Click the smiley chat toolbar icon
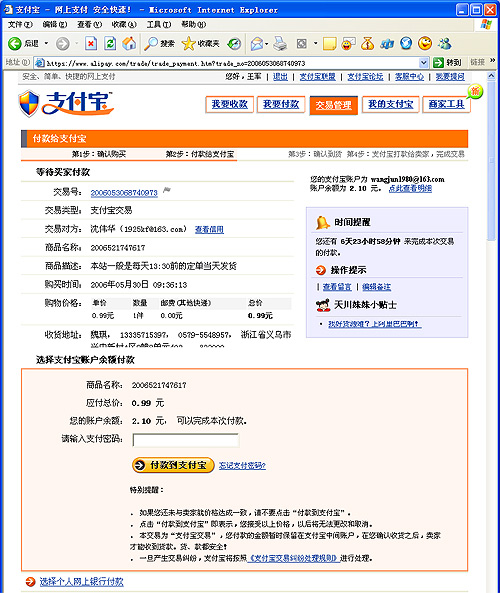The width and height of the screenshot is (500, 593). [348, 44]
